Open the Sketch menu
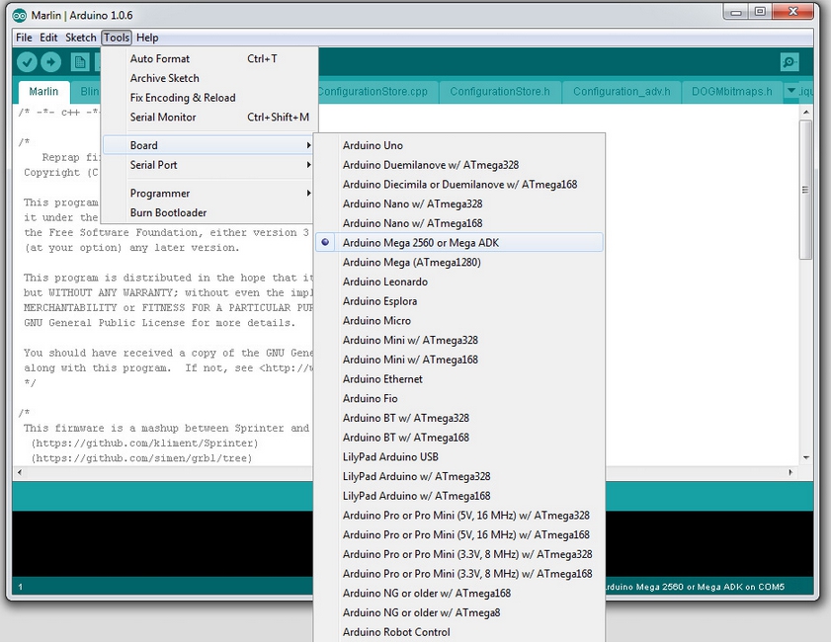The width and height of the screenshot is (831, 644). pos(81,38)
